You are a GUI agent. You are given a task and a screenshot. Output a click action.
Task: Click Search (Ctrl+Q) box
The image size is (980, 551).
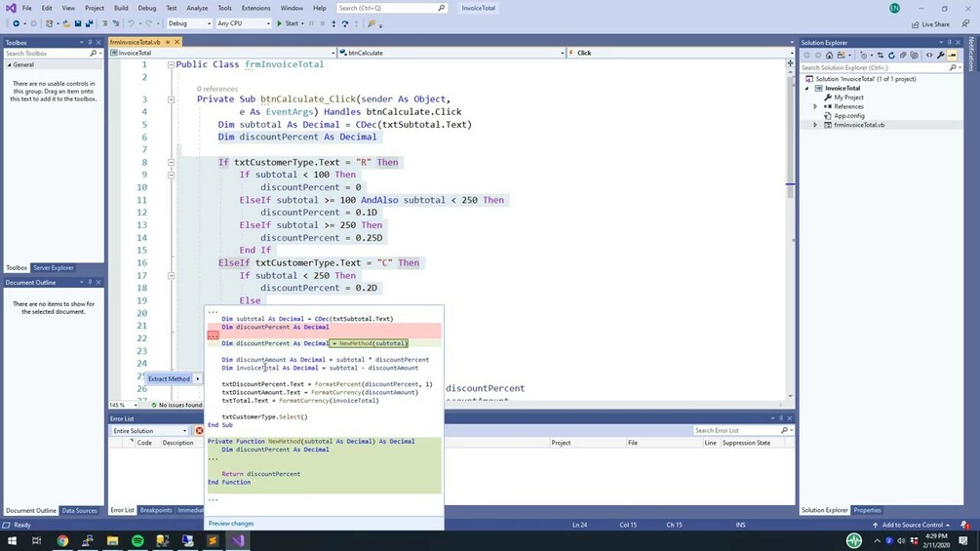tap(392, 8)
